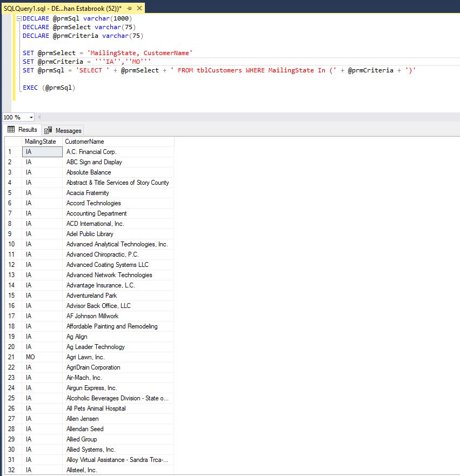Click 'Allen Jensen' cell
Image resolution: width=460 pixels, height=476 pixels.
[x=118, y=419]
